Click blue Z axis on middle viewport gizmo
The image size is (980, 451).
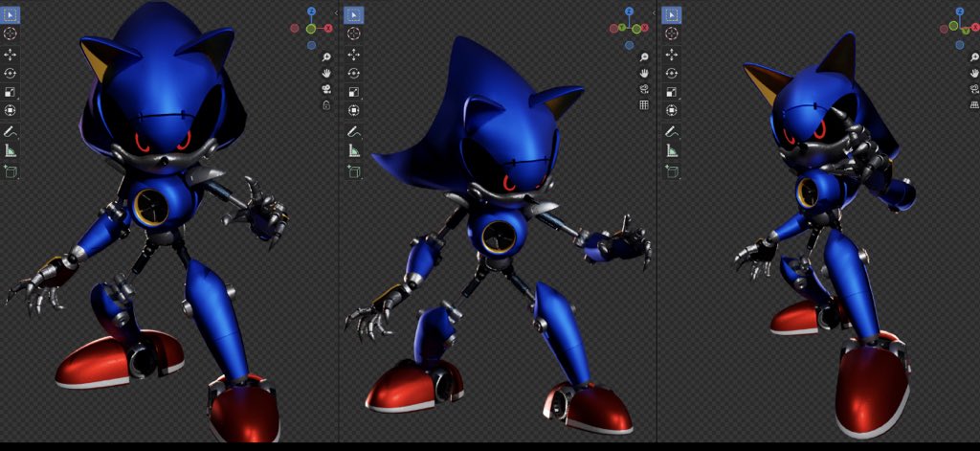[630, 11]
